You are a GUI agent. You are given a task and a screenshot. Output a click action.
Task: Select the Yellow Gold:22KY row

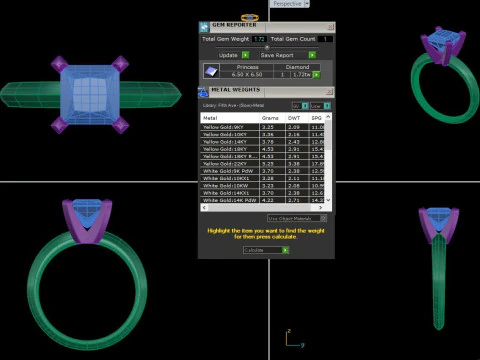(x=262, y=164)
